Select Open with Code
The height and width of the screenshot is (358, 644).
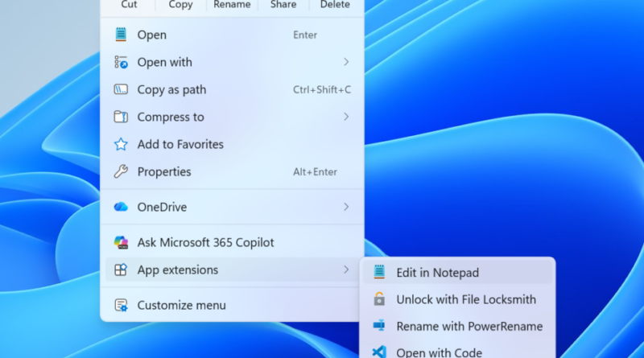coord(457,352)
